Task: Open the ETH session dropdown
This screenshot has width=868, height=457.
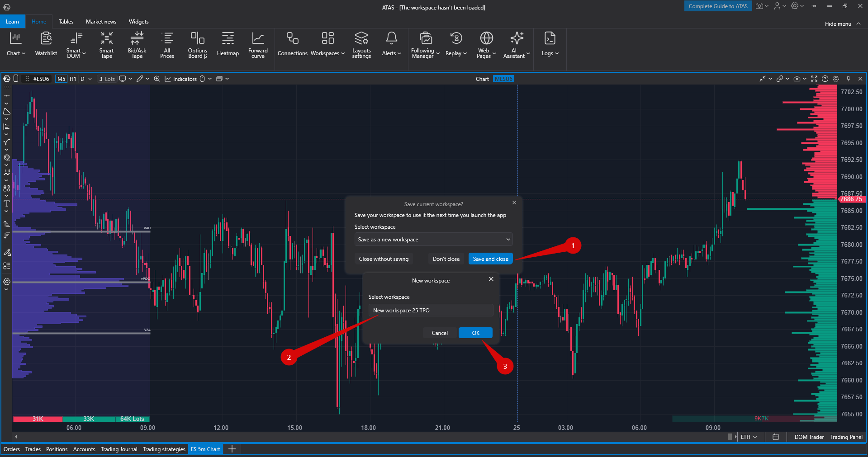Action: tap(749, 437)
